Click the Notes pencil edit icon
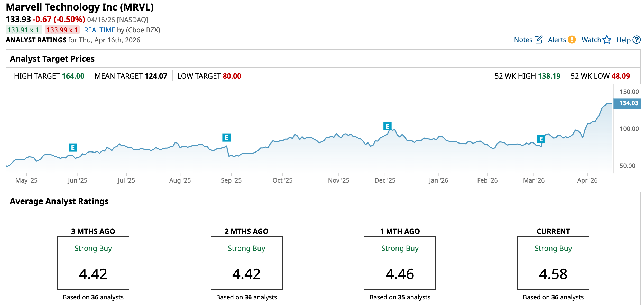The image size is (644, 305). point(538,40)
